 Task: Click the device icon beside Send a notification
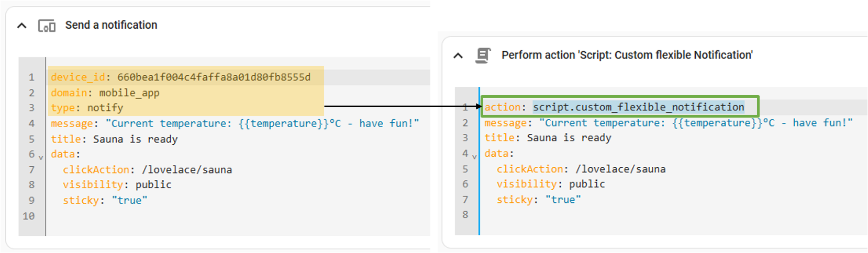point(47,26)
